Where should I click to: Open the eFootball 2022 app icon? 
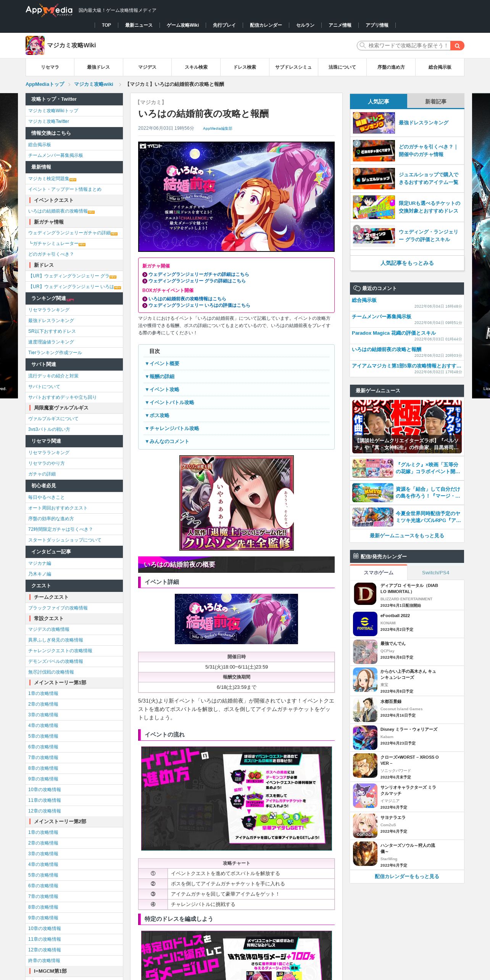[365, 624]
